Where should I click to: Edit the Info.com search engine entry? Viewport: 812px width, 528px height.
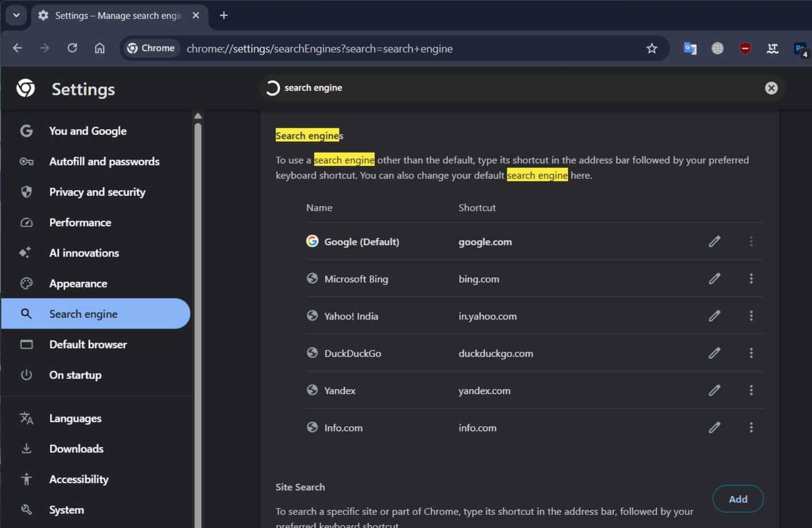click(x=714, y=427)
